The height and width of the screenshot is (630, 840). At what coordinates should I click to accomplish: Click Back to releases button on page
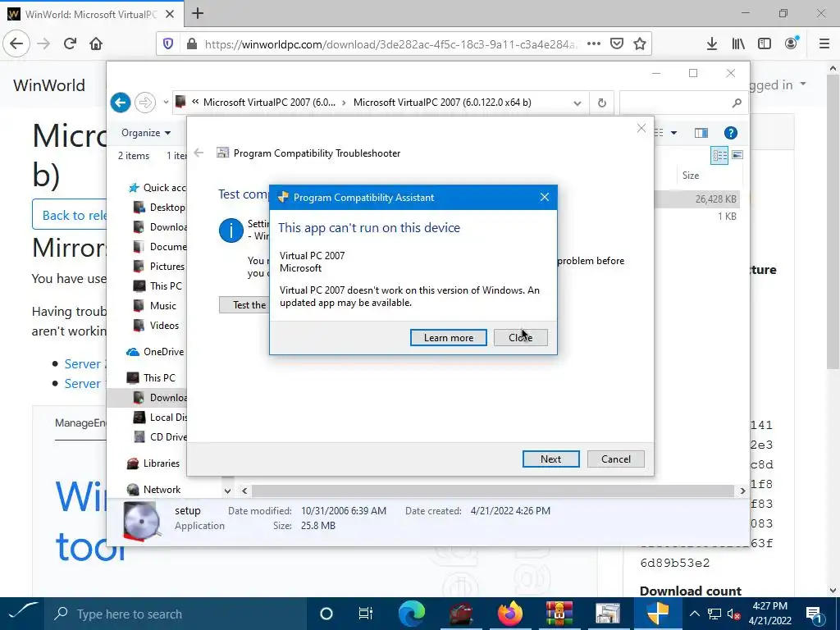pos(70,216)
